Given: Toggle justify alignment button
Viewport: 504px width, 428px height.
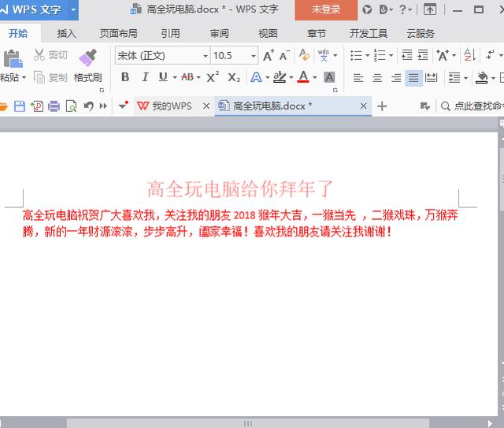Looking at the screenshot, I should pos(413,77).
